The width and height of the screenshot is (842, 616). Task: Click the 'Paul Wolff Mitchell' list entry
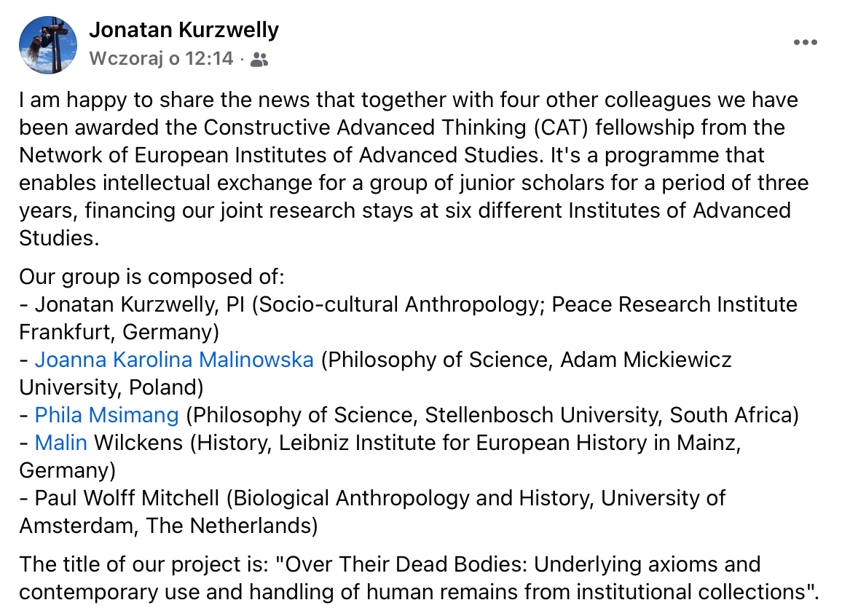pos(127,498)
